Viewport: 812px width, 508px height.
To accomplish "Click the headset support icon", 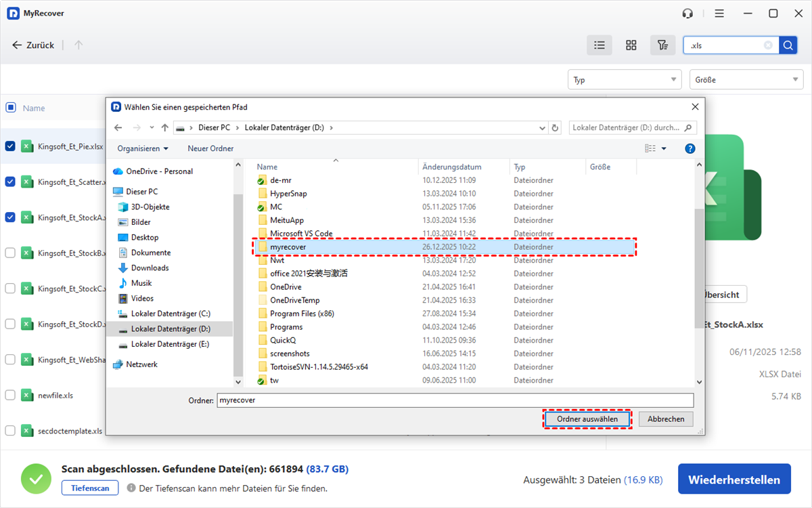I will tap(688, 14).
